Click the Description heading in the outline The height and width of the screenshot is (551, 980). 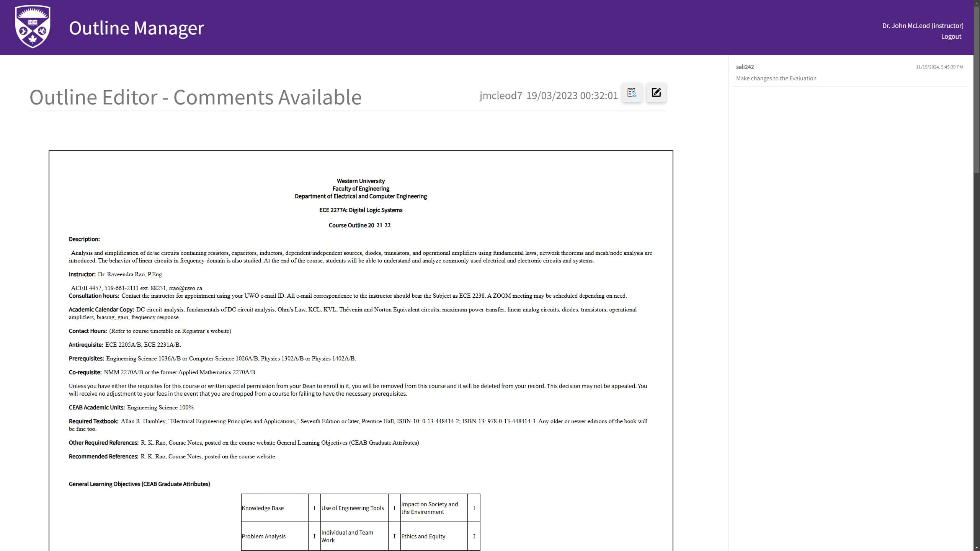[84, 239]
